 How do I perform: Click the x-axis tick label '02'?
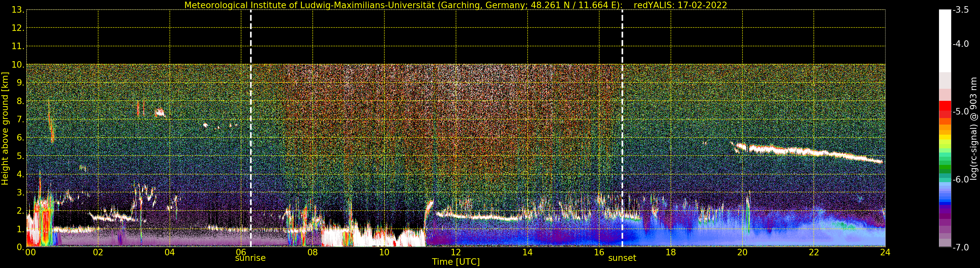98,252
